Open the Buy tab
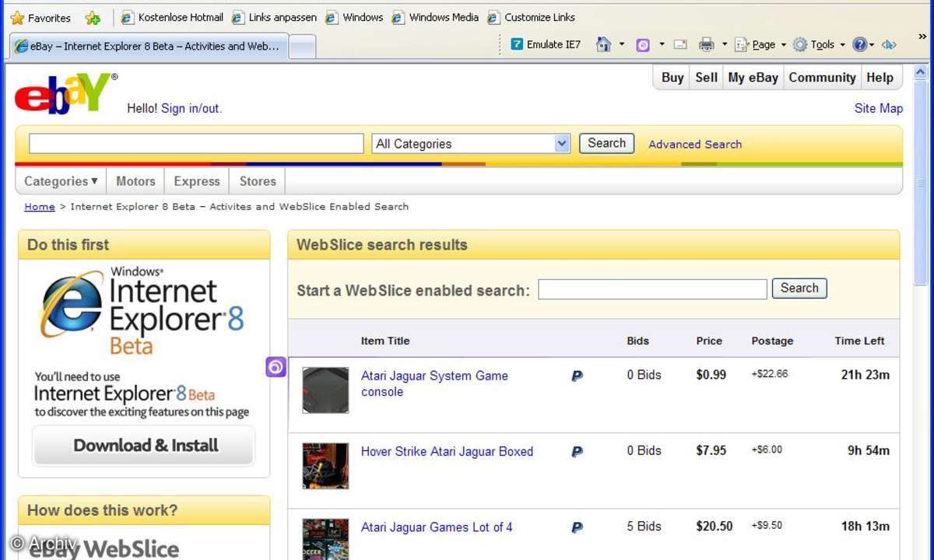The height and width of the screenshot is (560, 934). click(672, 77)
